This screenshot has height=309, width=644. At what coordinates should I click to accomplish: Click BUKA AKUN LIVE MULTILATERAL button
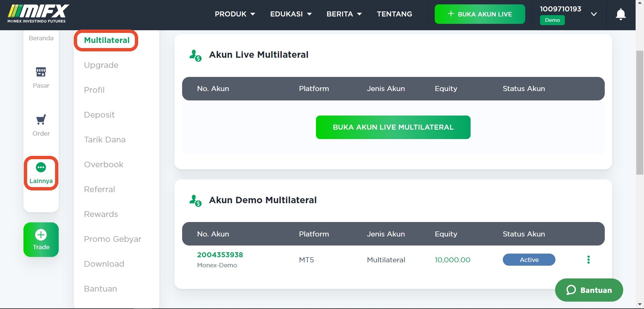(393, 127)
